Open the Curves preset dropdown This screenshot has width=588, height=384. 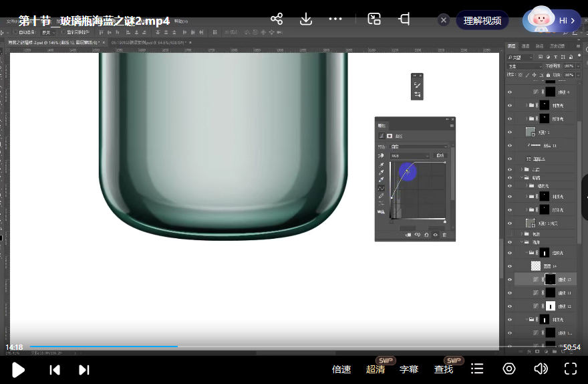[418, 147]
